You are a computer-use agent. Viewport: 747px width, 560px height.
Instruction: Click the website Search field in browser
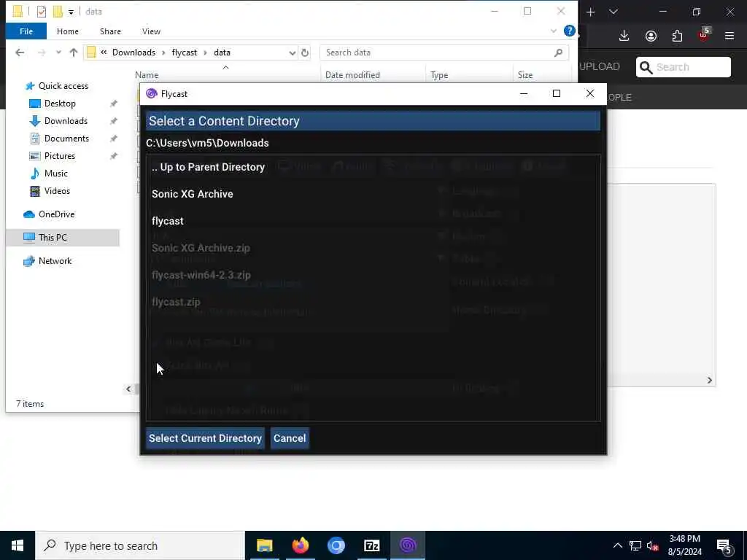(x=683, y=67)
